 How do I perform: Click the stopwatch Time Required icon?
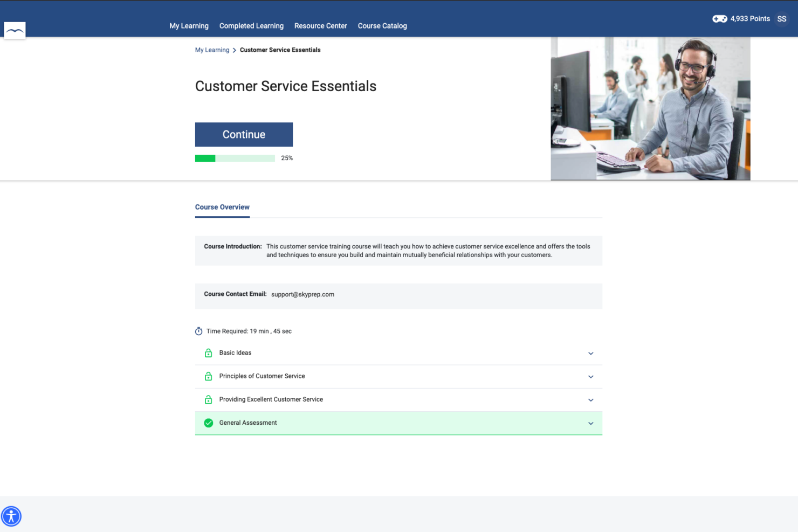click(198, 331)
